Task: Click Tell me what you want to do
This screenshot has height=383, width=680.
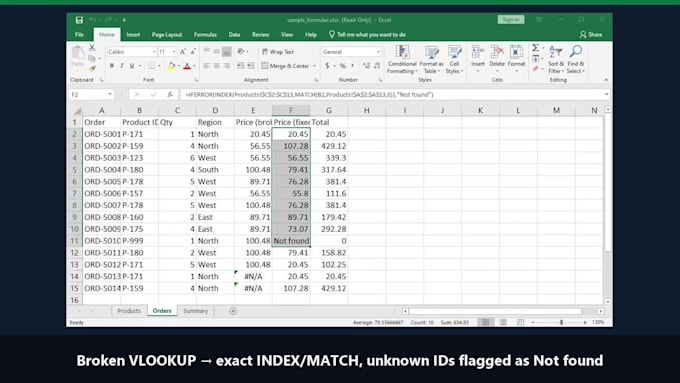Action: [367, 35]
